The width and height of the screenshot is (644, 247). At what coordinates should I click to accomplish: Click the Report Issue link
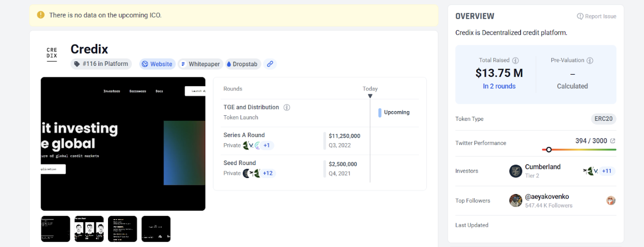pos(596,16)
